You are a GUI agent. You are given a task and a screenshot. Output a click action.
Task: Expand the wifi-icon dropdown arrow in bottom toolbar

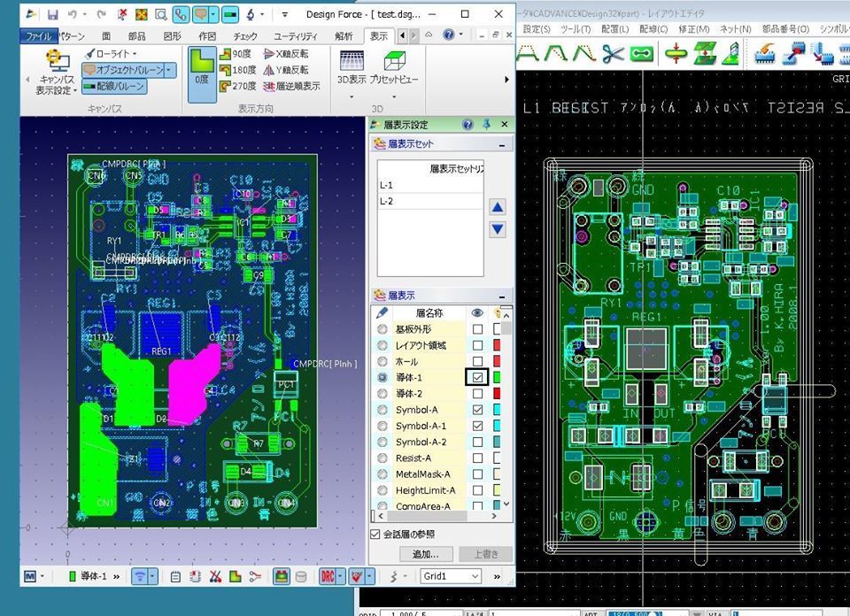[x=153, y=576]
